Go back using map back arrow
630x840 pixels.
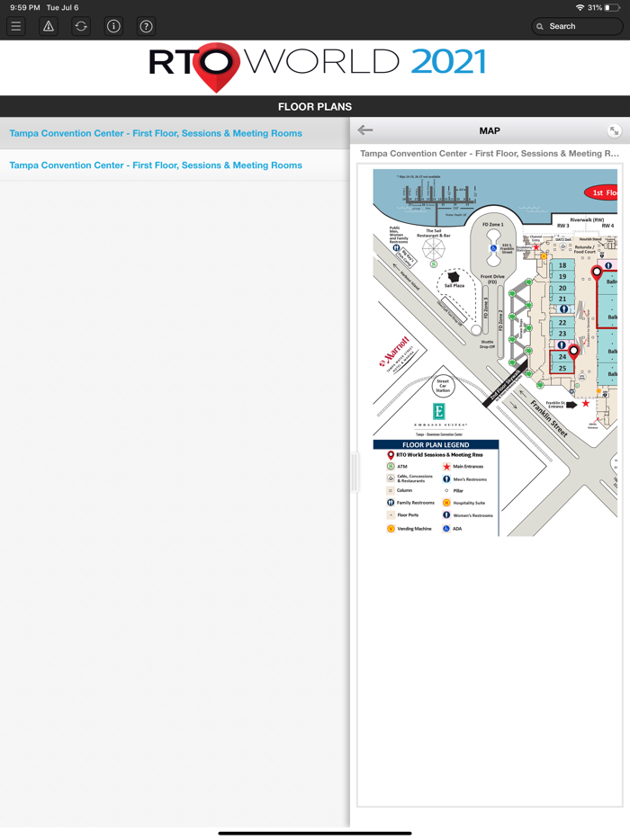365,130
